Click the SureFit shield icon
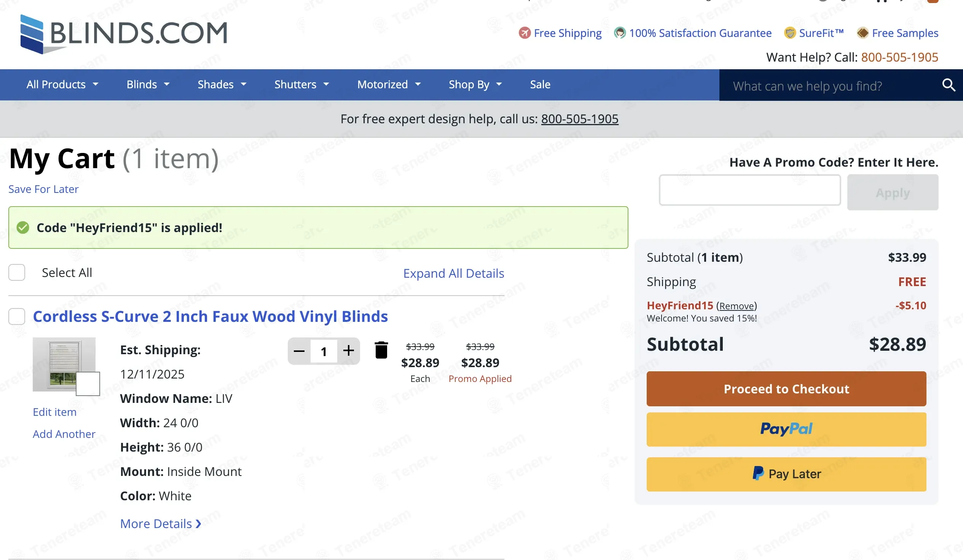963x560 pixels. [x=789, y=33]
